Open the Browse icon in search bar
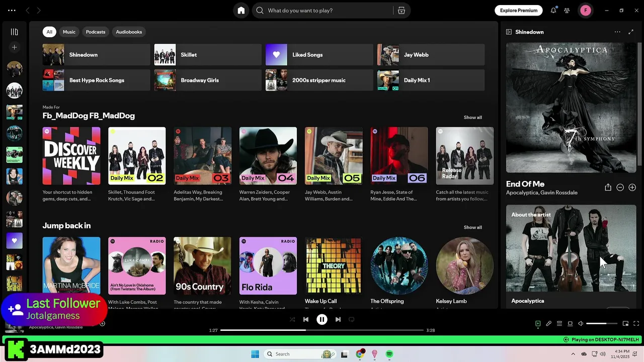Screen dimensions: 644x362 tap(401, 11)
